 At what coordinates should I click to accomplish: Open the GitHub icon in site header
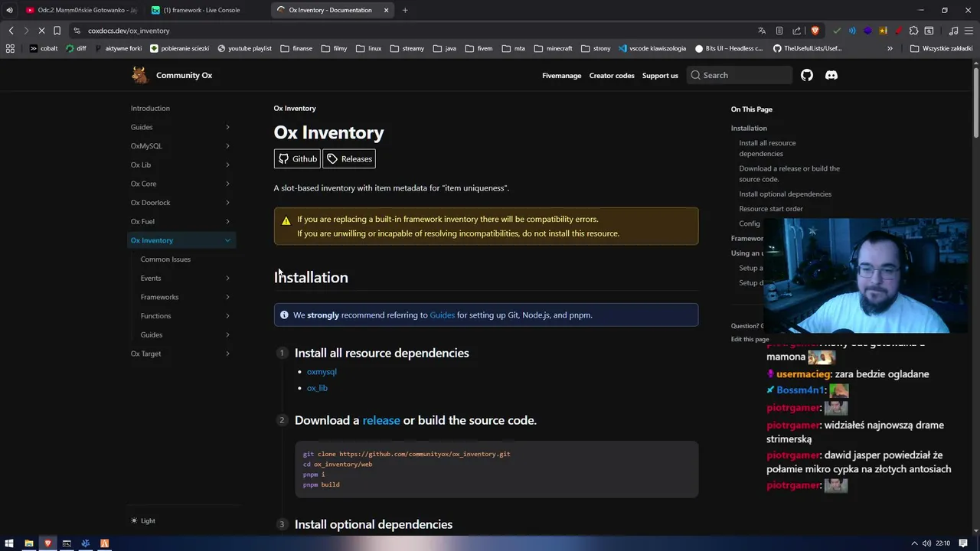[x=807, y=75]
